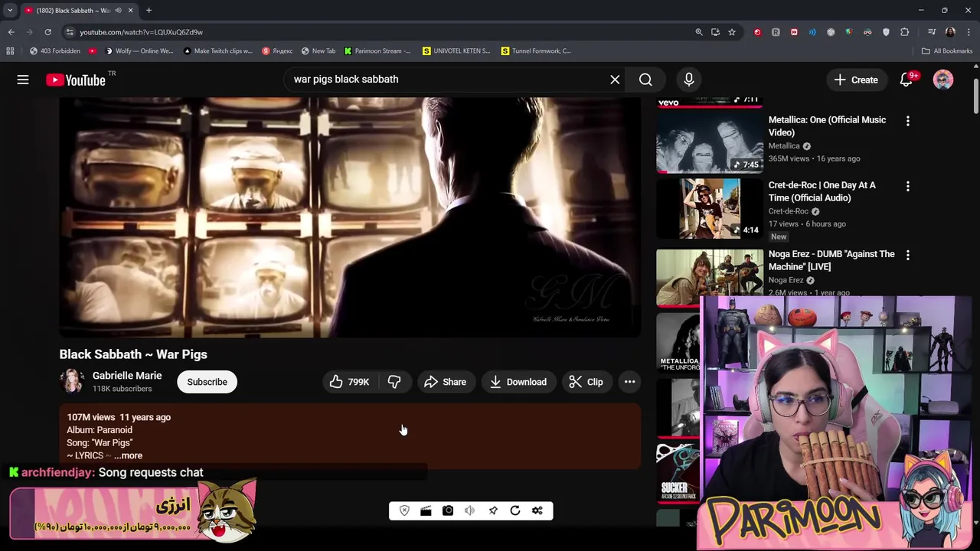The width and height of the screenshot is (980, 551).
Task: Open the YouTube hamburger guide menu
Action: [23, 80]
